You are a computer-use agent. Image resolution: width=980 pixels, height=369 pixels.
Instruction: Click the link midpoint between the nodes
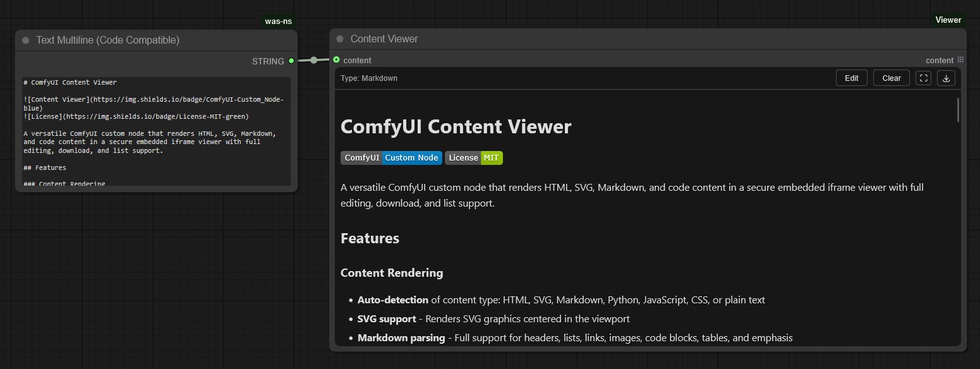point(313,61)
